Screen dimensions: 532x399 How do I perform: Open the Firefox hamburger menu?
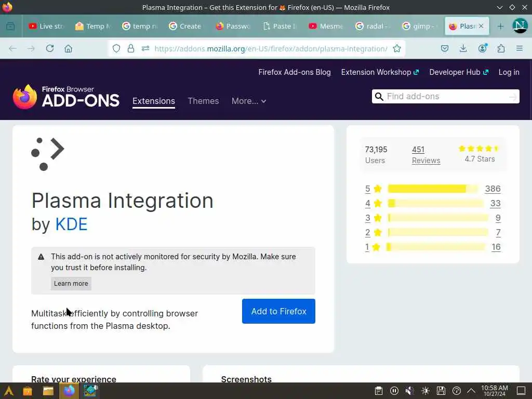click(x=519, y=48)
